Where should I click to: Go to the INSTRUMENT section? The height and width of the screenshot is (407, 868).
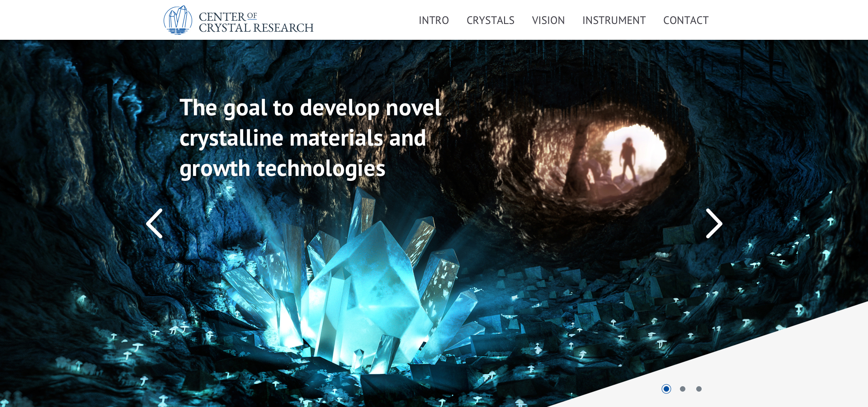pos(613,20)
